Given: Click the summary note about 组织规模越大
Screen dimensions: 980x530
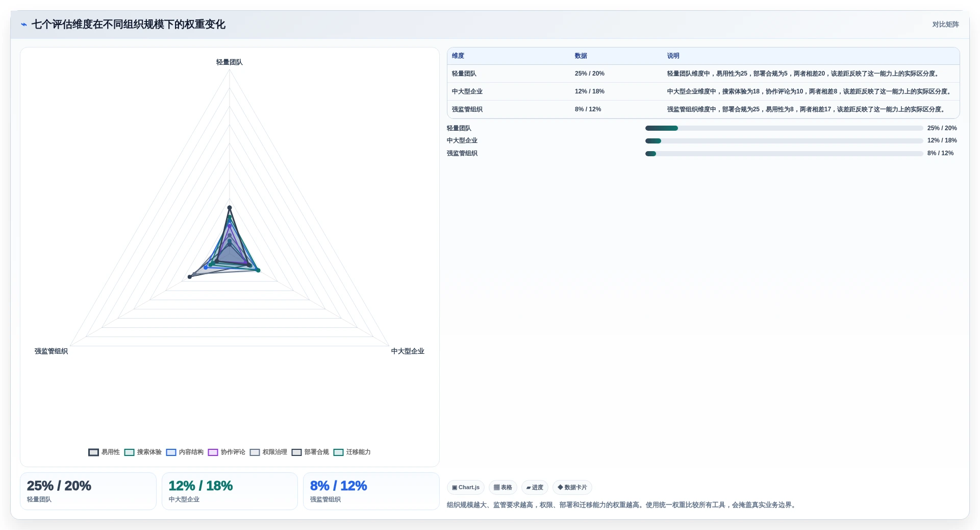Looking at the screenshot, I should (x=622, y=505).
